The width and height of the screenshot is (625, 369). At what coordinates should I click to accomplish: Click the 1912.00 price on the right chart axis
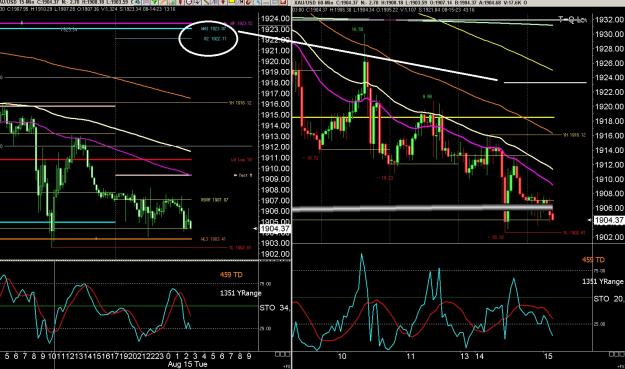tap(609, 165)
